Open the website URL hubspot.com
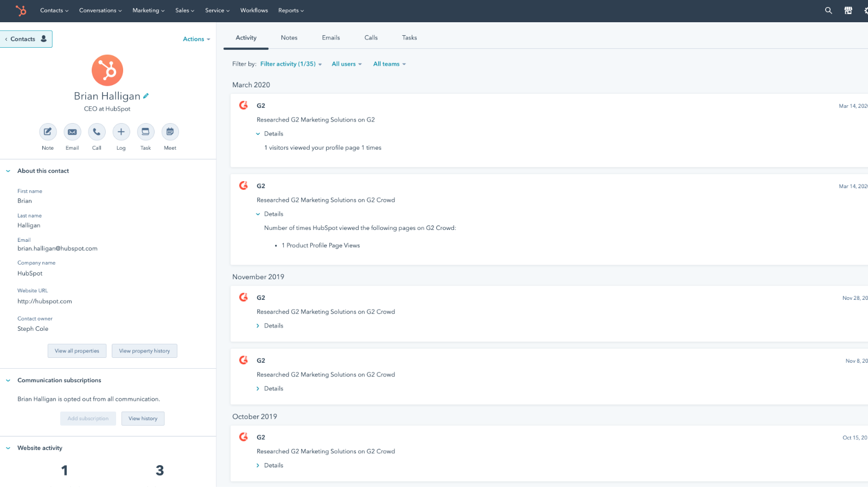868x488 pixels. (x=44, y=301)
